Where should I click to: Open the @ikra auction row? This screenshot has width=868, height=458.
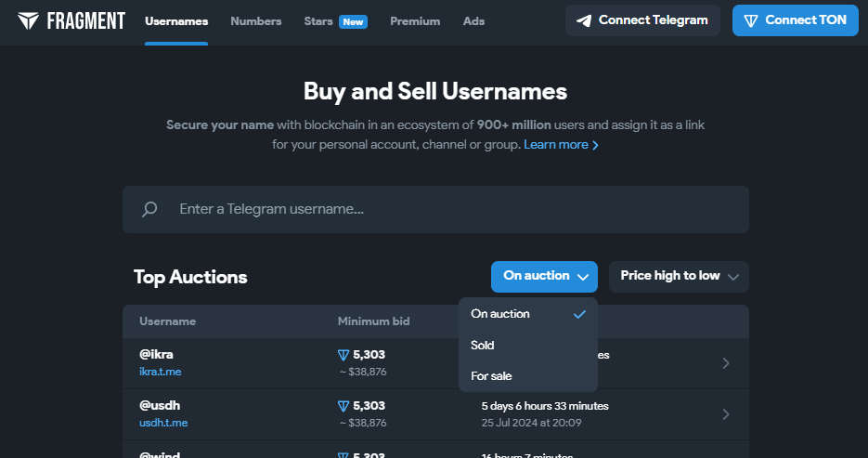435,363
